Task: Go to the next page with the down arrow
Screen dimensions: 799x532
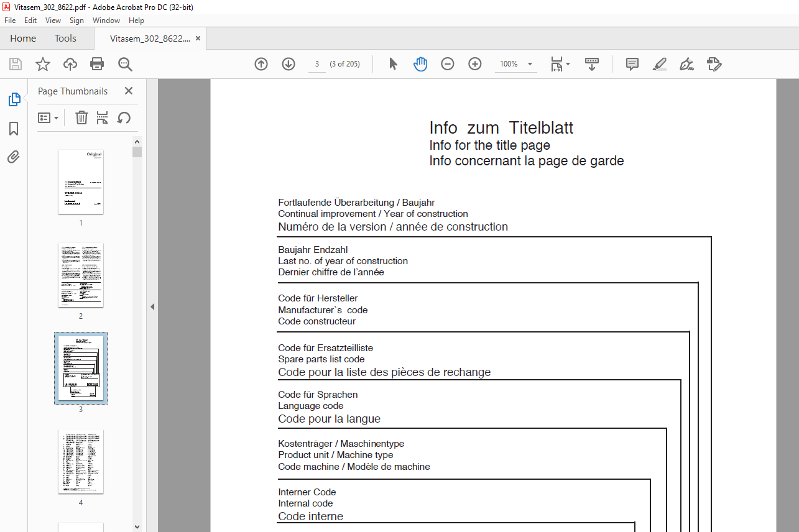Action: pyautogui.click(x=289, y=64)
